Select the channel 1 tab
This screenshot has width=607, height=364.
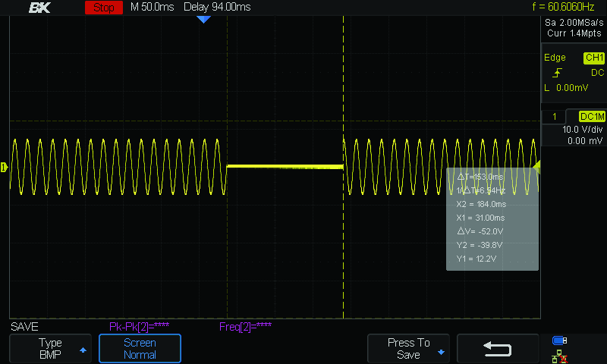click(555, 117)
